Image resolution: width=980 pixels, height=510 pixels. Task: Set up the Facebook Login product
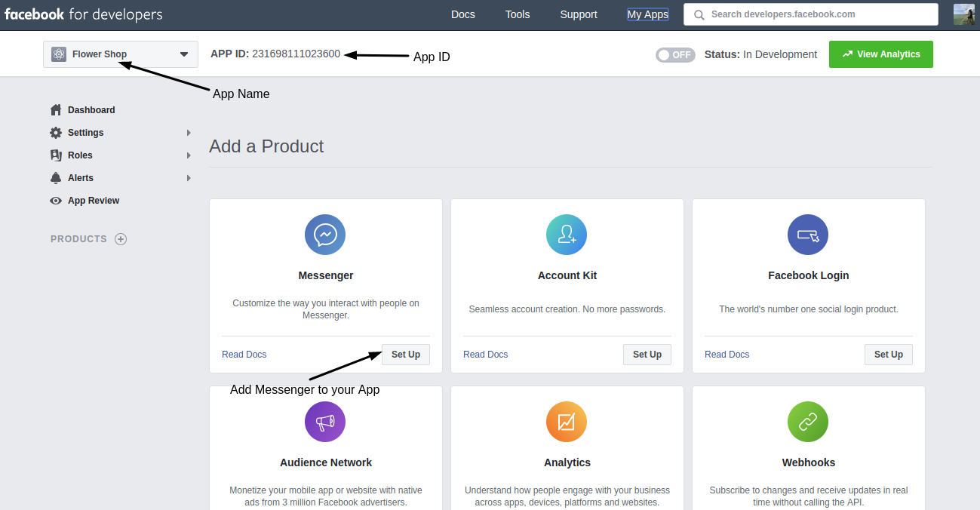pyautogui.click(x=889, y=355)
